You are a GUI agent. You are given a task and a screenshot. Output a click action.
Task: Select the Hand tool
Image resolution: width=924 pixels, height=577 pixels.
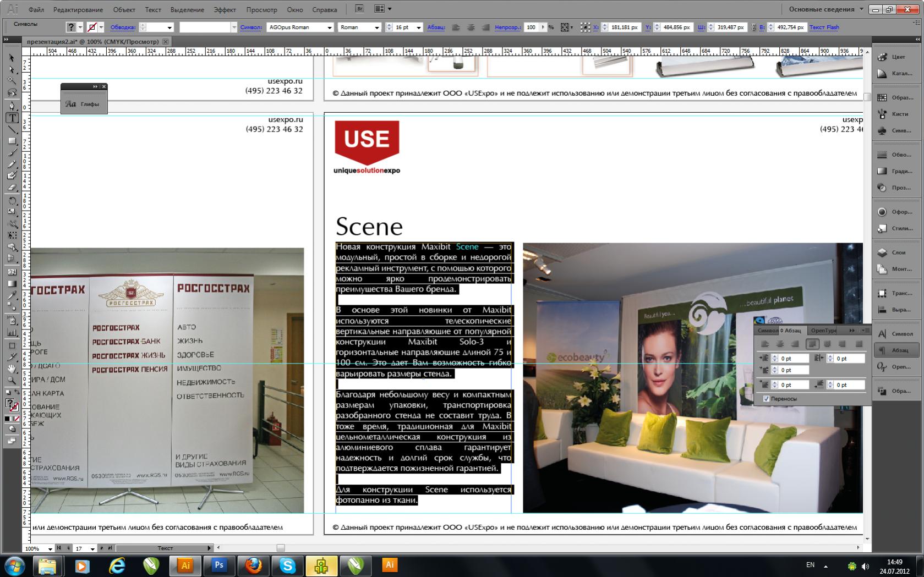click(x=12, y=368)
